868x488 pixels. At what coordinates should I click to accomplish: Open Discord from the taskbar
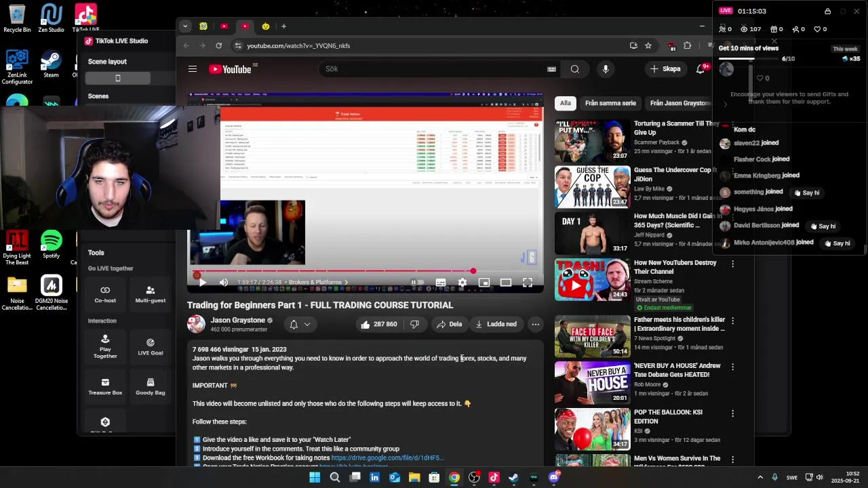(x=553, y=477)
